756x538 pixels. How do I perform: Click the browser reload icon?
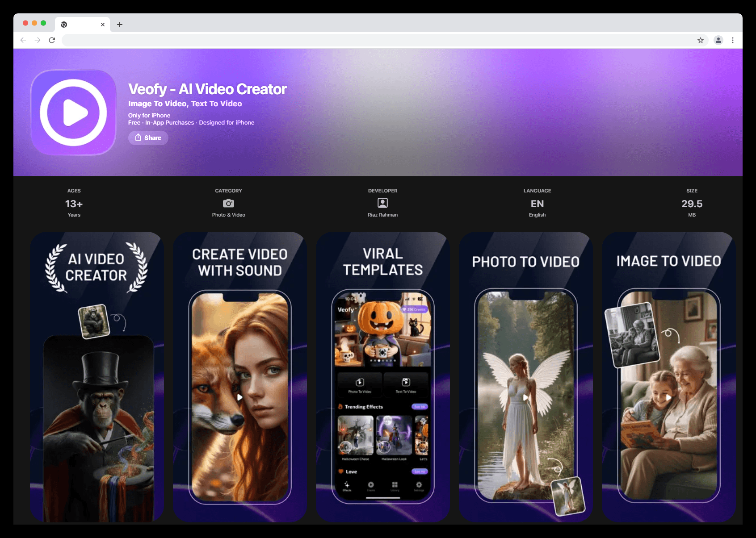[52, 40]
